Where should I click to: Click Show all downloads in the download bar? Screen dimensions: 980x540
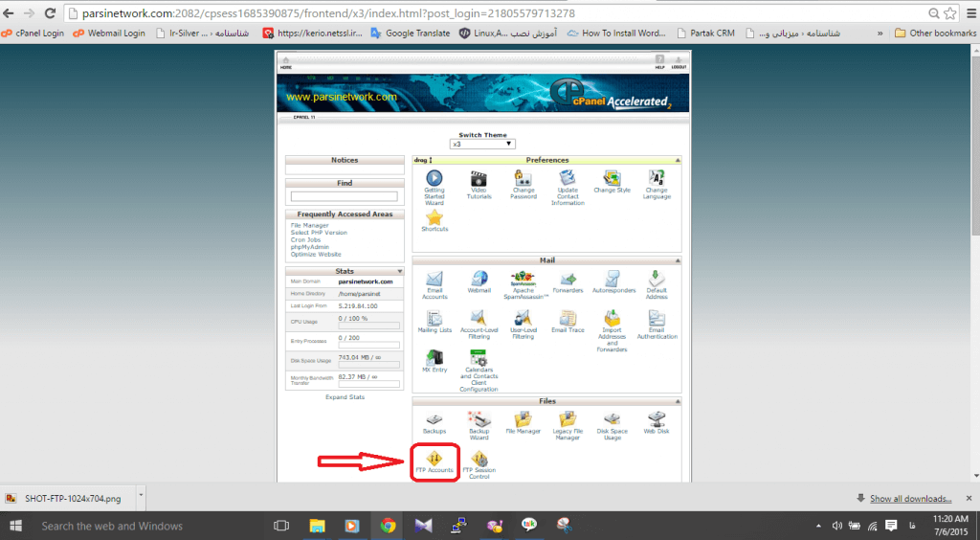pos(909,499)
